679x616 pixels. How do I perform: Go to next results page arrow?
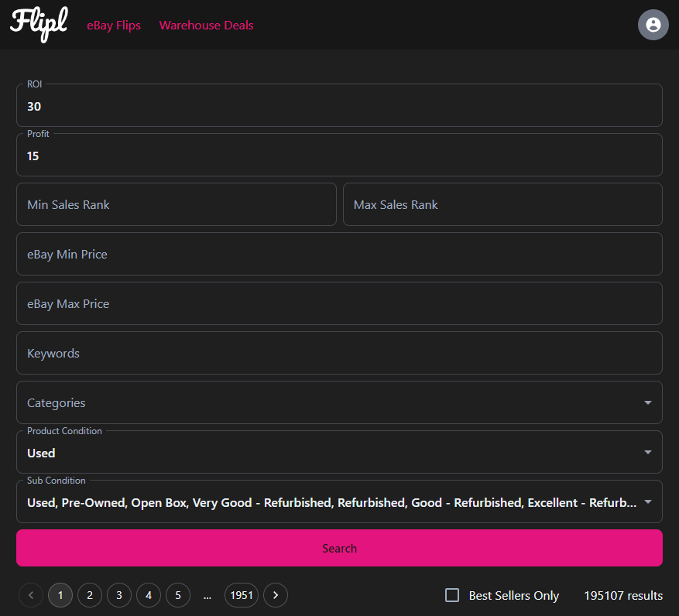click(276, 595)
